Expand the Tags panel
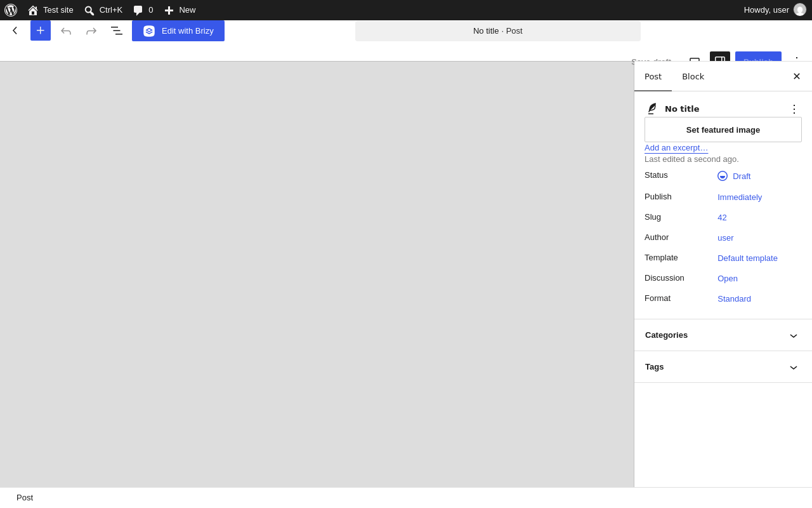 pos(723,367)
